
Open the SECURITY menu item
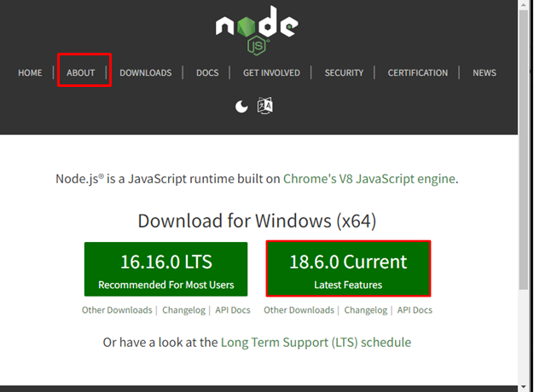coord(344,72)
